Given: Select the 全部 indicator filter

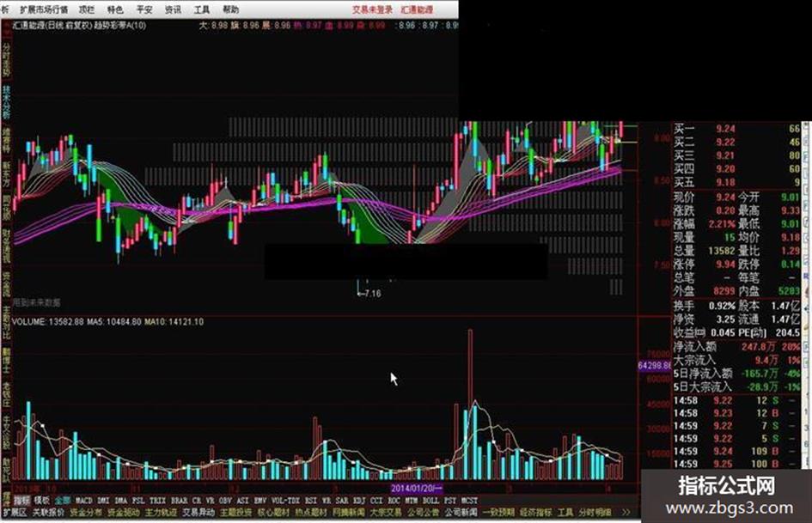Looking at the screenshot, I should click(x=63, y=500).
